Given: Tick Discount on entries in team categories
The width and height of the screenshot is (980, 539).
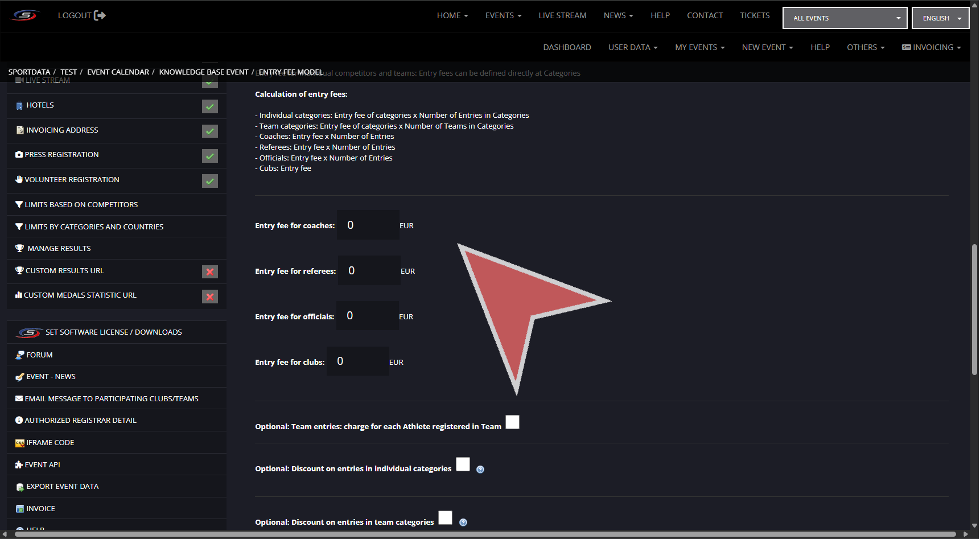Looking at the screenshot, I should click(x=446, y=518).
